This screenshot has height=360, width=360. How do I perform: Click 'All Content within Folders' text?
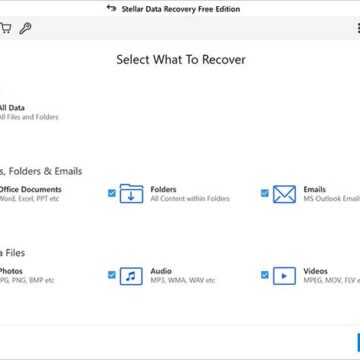tap(190, 199)
